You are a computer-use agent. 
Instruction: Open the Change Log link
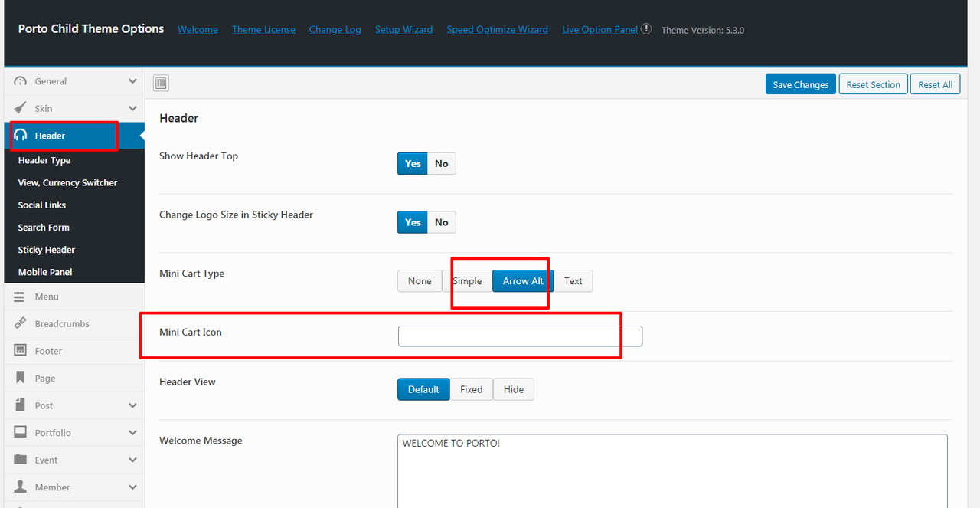(335, 29)
